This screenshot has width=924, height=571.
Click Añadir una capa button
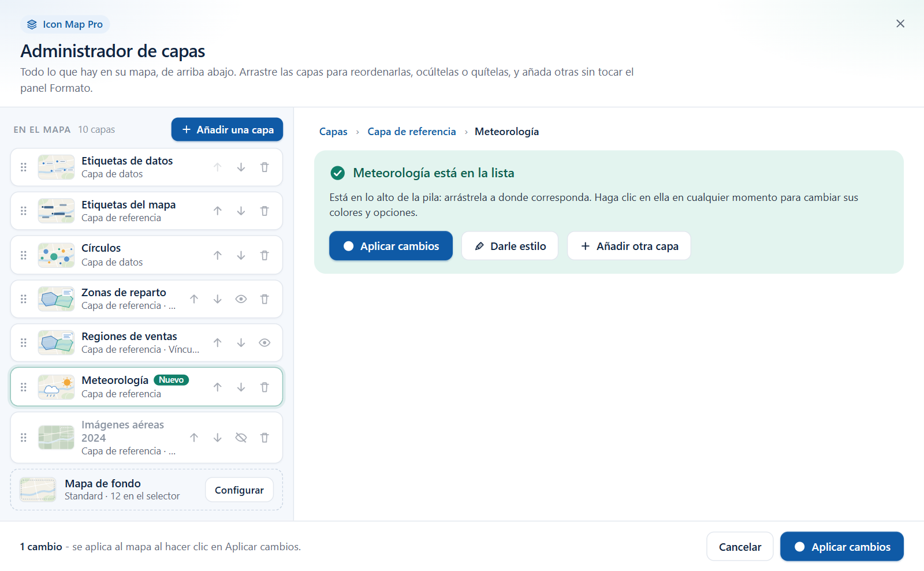(x=227, y=130)
